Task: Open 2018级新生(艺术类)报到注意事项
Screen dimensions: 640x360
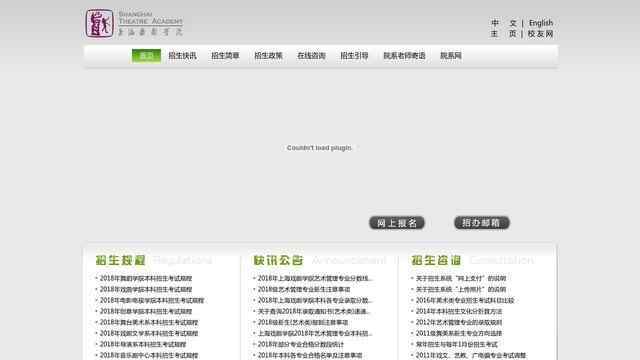Action: click(x=303, y=322)
